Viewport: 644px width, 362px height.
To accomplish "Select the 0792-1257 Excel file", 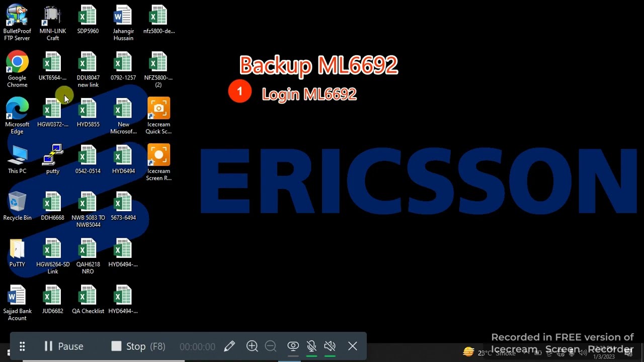I will pyautogui.click(x=123, y=66).
